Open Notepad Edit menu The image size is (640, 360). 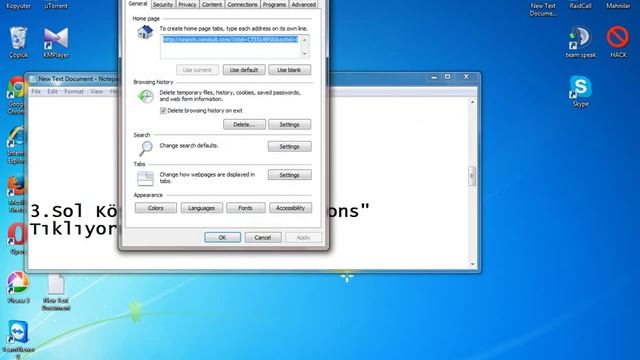[x=52, y=91]
